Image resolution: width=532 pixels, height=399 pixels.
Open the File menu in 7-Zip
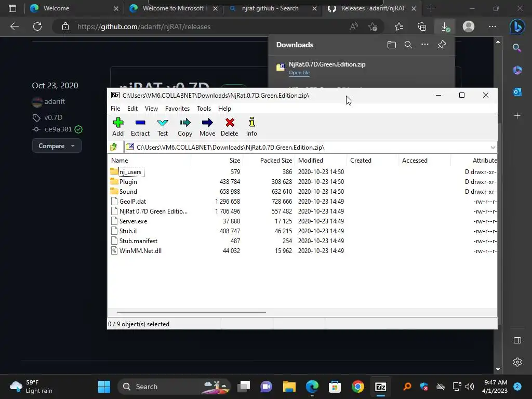(x=115, y=109)
